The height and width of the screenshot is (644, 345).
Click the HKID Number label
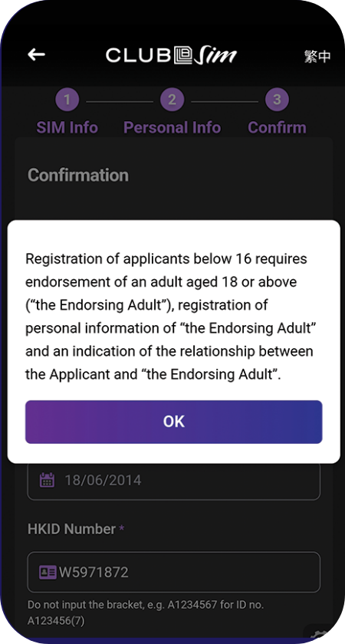click(71, 529)
